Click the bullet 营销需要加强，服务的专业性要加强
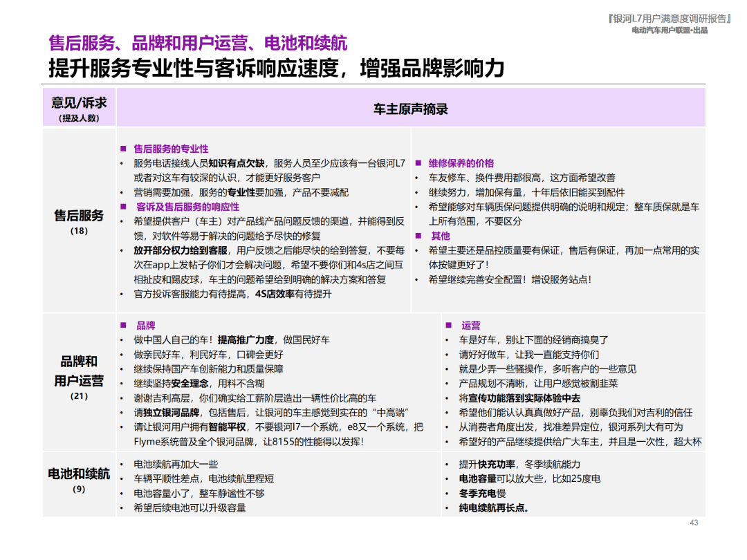The height and width of the screenshot is (560, 747). pos(241,192)
